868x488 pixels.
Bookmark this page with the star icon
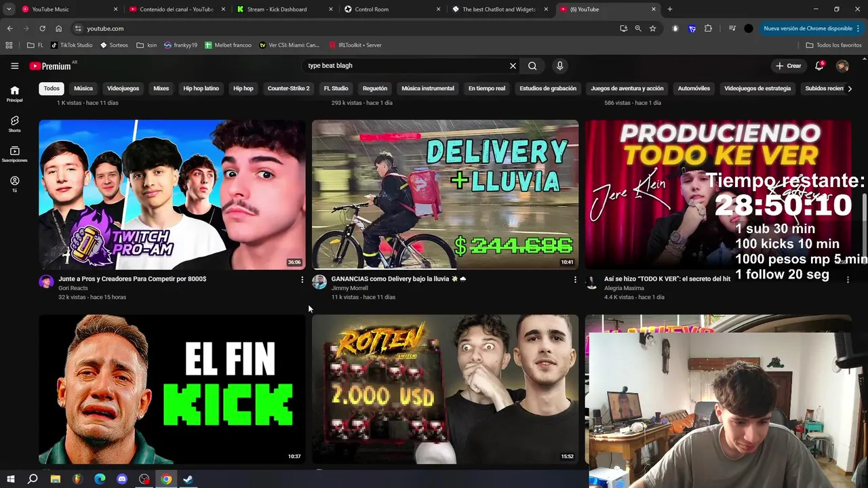point(652,28)
